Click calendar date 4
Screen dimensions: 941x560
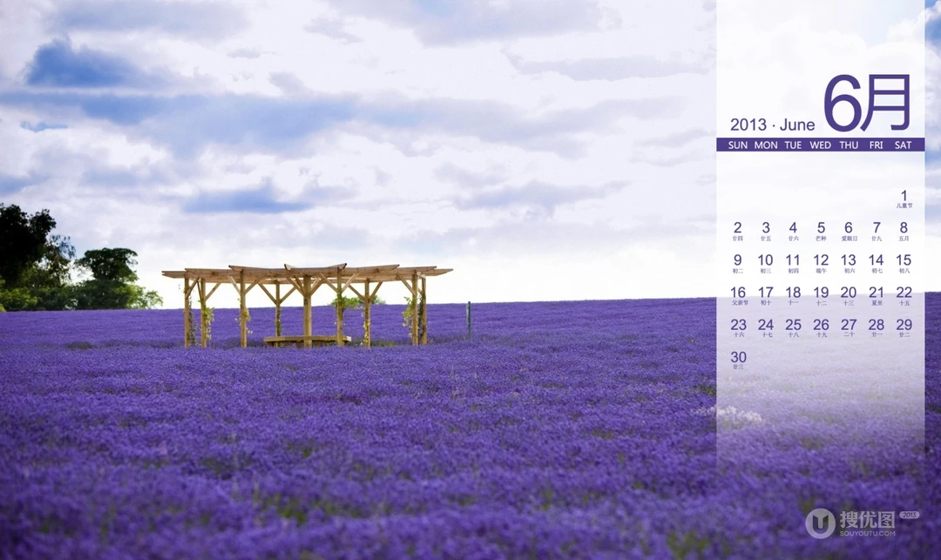793,231
